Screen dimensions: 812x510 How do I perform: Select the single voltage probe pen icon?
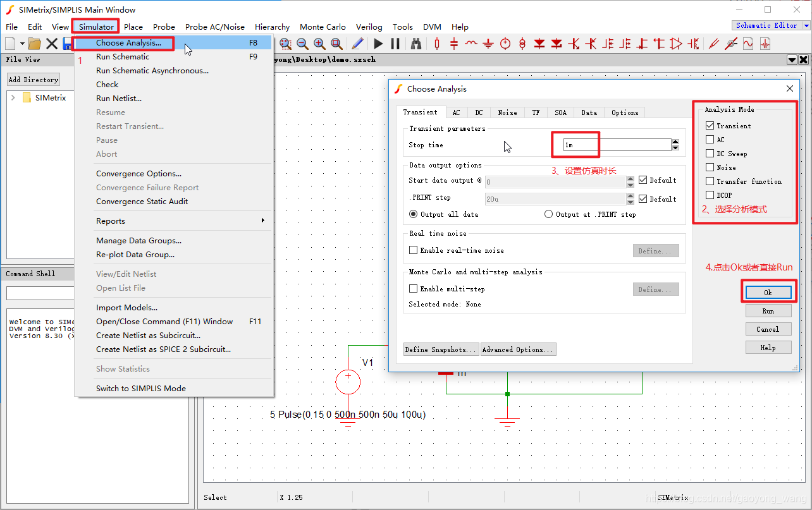coord(714,44)
